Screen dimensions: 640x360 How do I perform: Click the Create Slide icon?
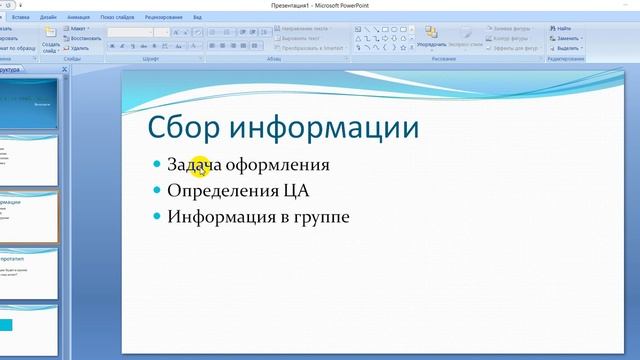pos(50,32)
